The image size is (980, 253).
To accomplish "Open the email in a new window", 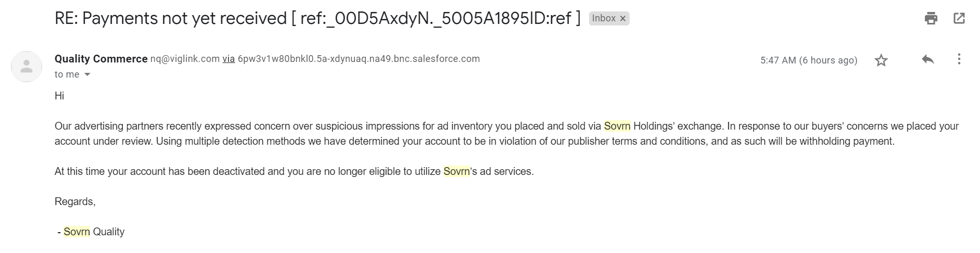I will (x=959, y=19).
